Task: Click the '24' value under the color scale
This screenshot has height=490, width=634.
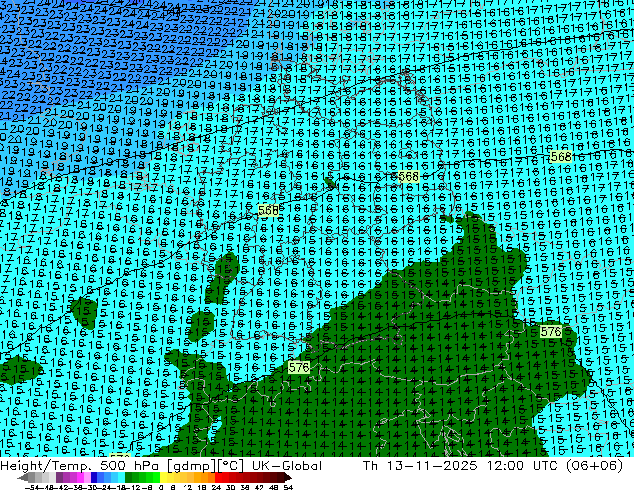Action: (216, 488)
